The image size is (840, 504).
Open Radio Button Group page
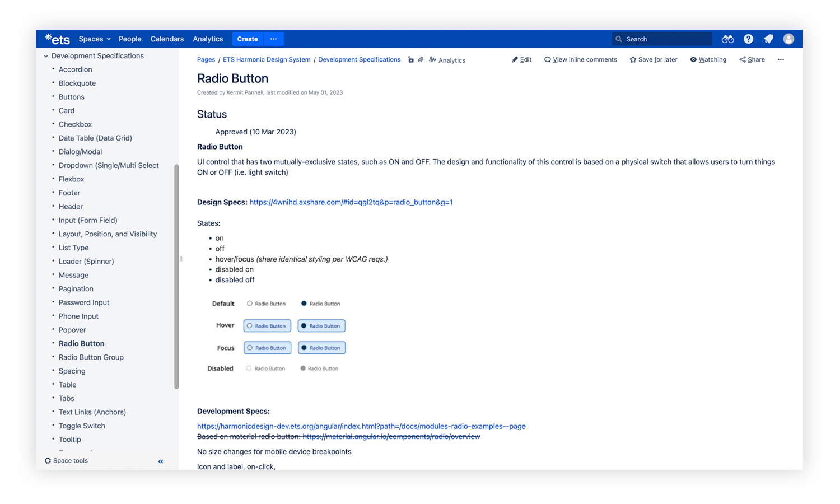tap(91, 357)
